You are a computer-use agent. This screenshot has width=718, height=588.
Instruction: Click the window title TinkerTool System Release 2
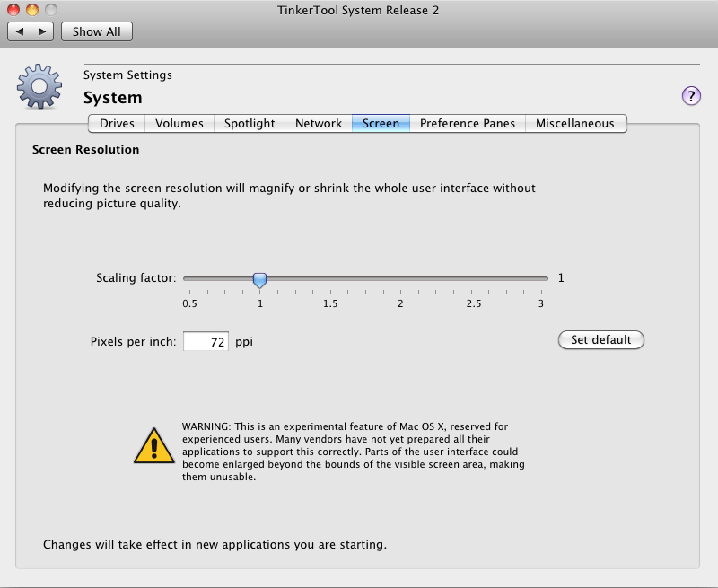358,10
